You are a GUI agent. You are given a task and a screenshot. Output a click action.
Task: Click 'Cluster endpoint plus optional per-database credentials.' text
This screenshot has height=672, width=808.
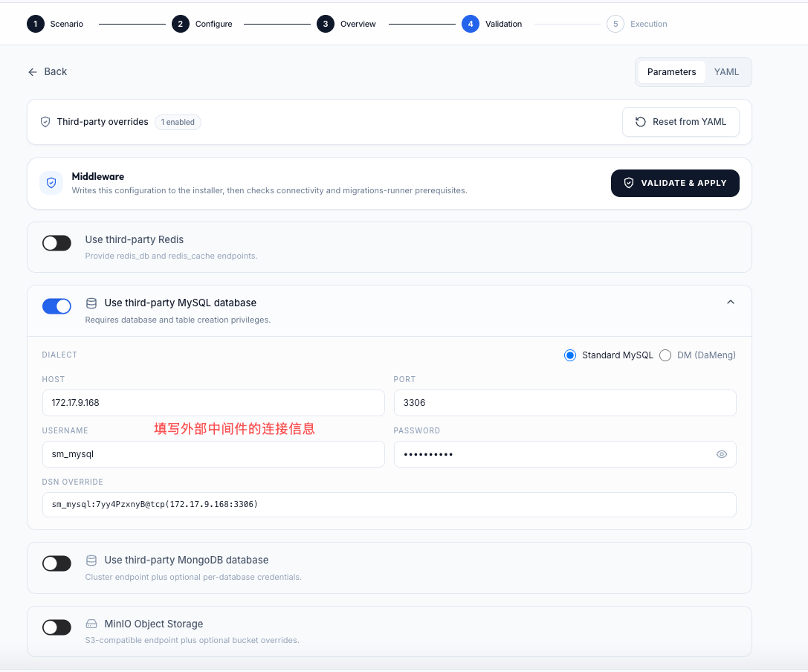[x=193, y=577]
